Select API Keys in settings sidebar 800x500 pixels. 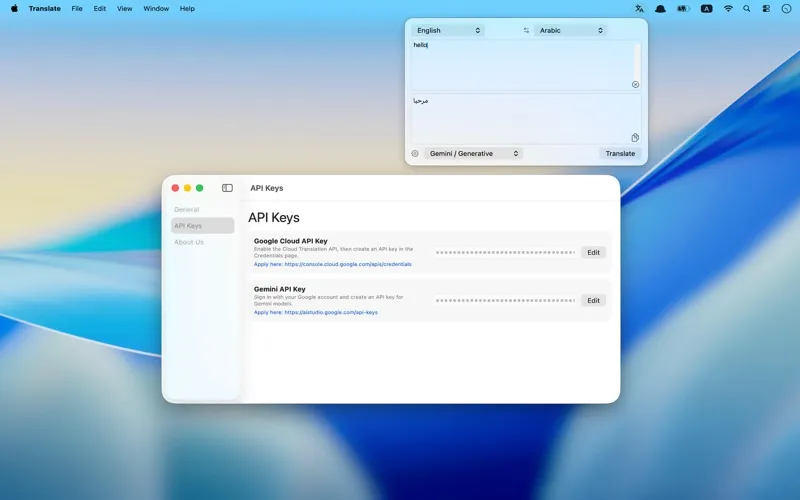coord(203,226)
